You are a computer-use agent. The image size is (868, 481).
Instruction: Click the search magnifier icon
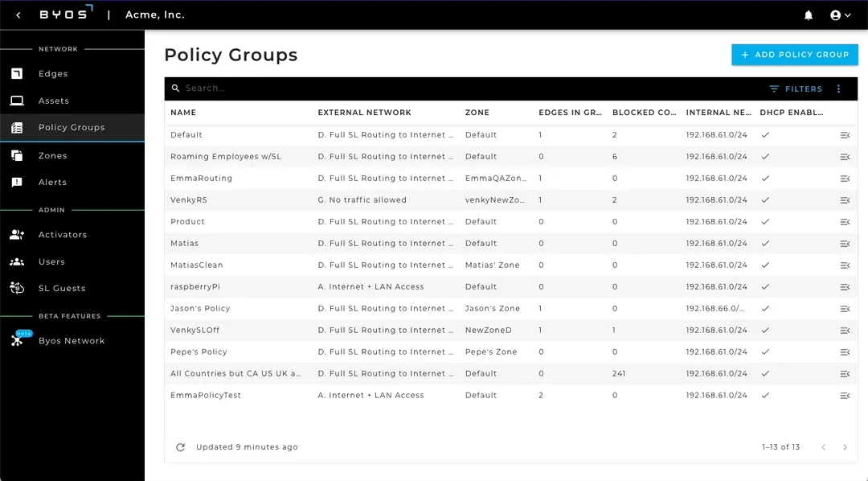pos(175,88)
